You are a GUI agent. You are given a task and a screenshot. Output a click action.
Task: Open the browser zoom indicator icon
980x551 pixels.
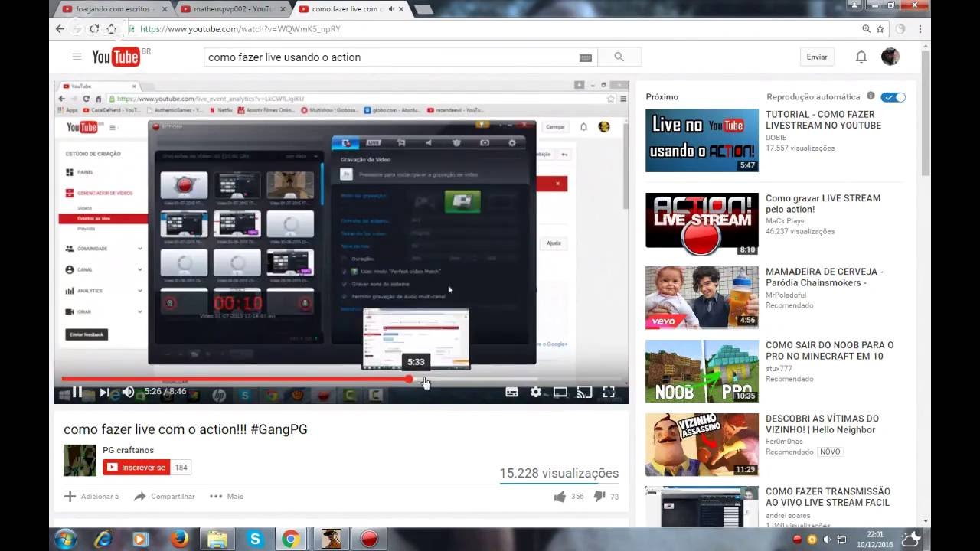[866, 28]
